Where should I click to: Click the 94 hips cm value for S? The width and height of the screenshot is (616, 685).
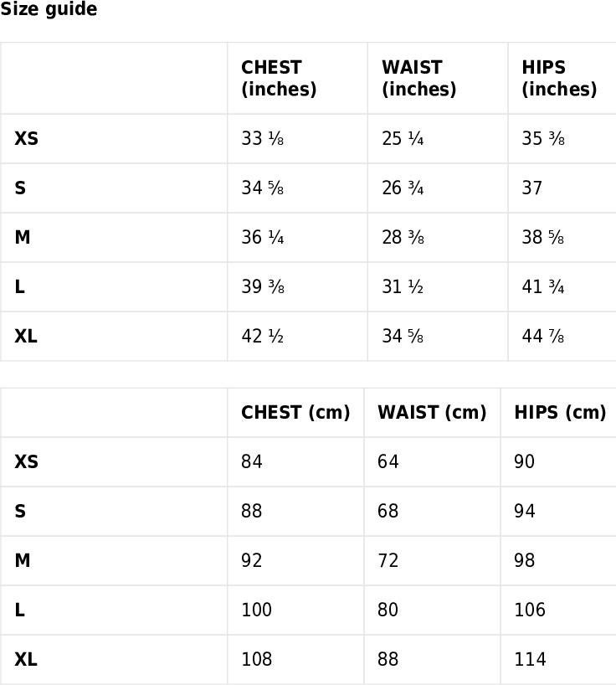(524, 511)
